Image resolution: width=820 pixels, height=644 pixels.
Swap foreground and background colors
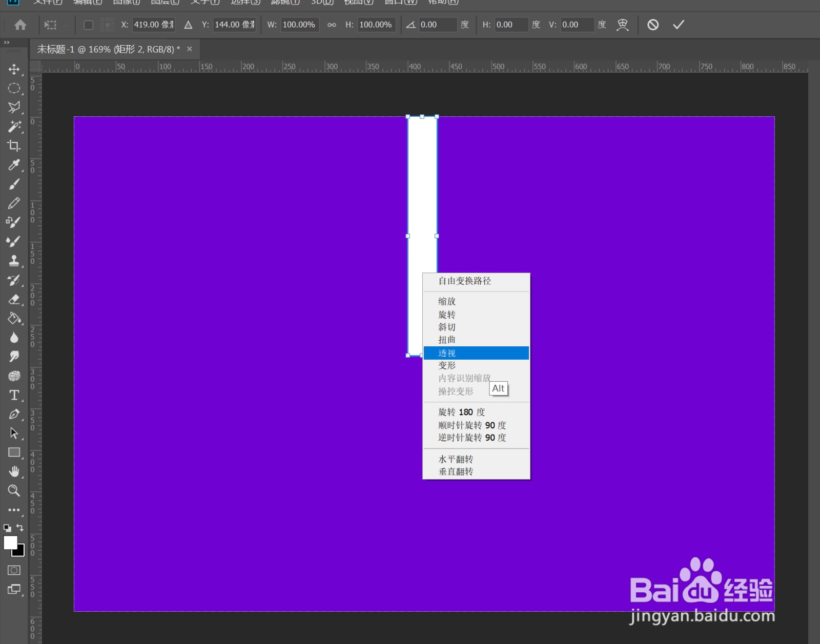point(20,527)
